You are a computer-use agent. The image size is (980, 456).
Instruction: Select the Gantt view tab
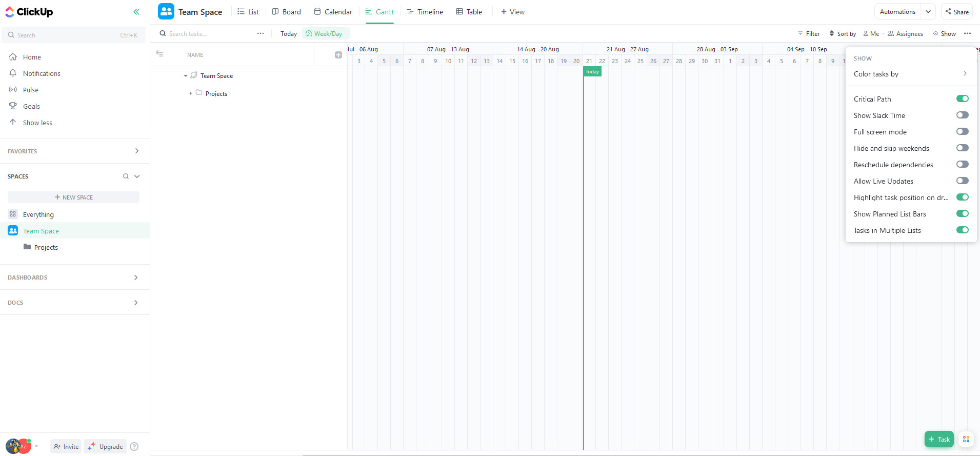(379, 12)
